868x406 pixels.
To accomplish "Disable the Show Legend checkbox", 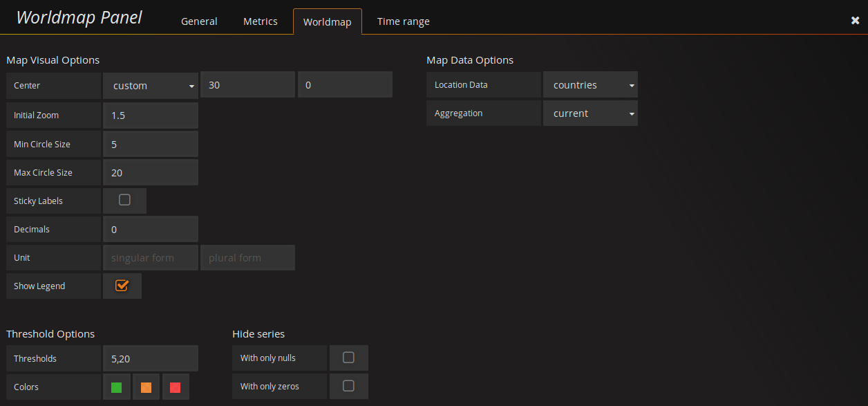I will (x=122, y=285).
